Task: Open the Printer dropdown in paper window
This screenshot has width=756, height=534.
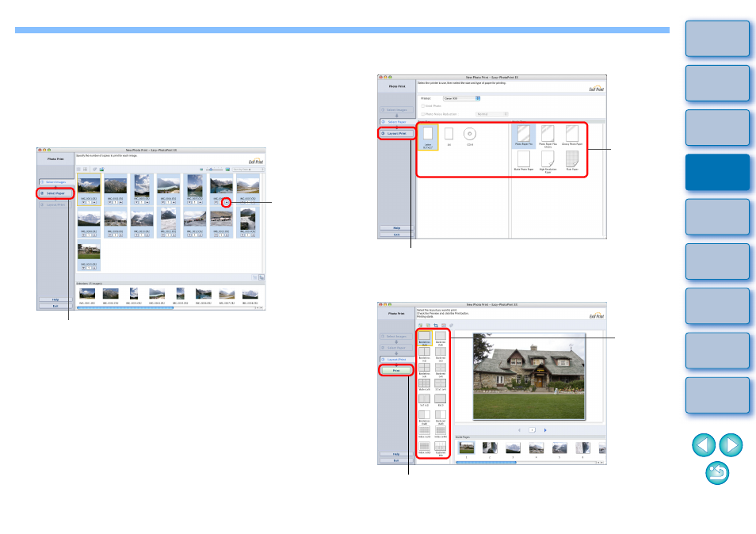Action: [x=461, y=98]
